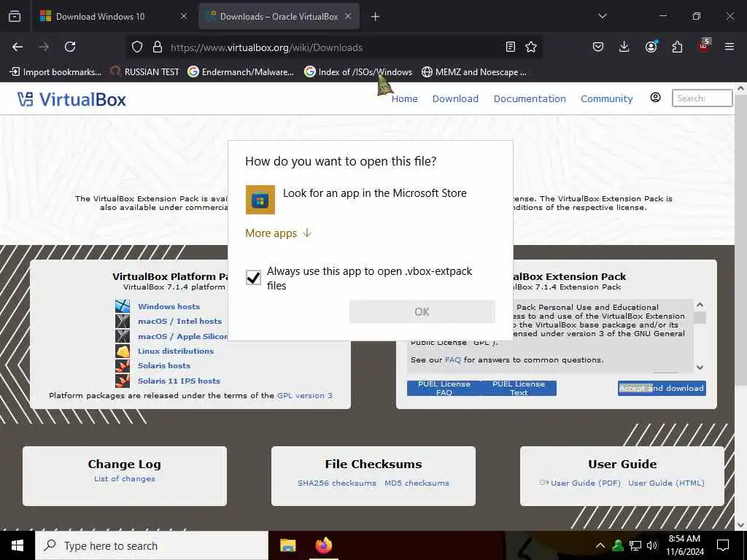Click the URL address bar
Image resolution: width=747 pixels, height=560 pixels.
(x=333, y=47)
